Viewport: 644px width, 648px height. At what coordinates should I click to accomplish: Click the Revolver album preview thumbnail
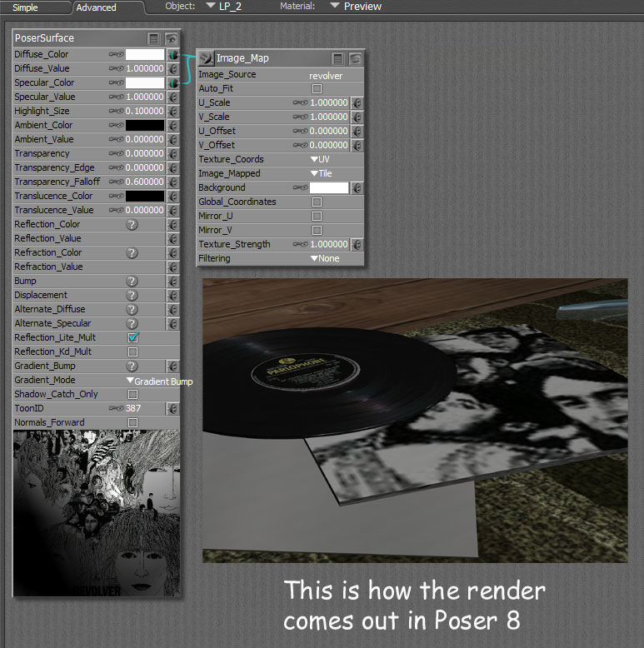97,513
